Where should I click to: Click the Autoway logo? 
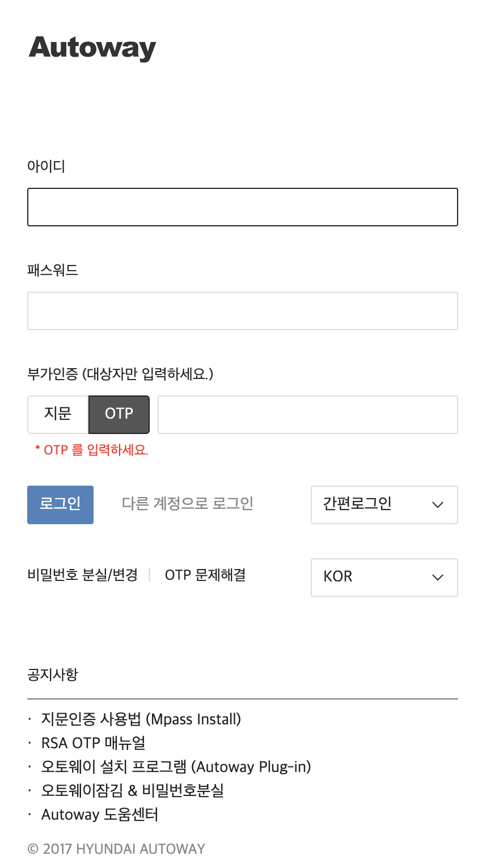92,48
